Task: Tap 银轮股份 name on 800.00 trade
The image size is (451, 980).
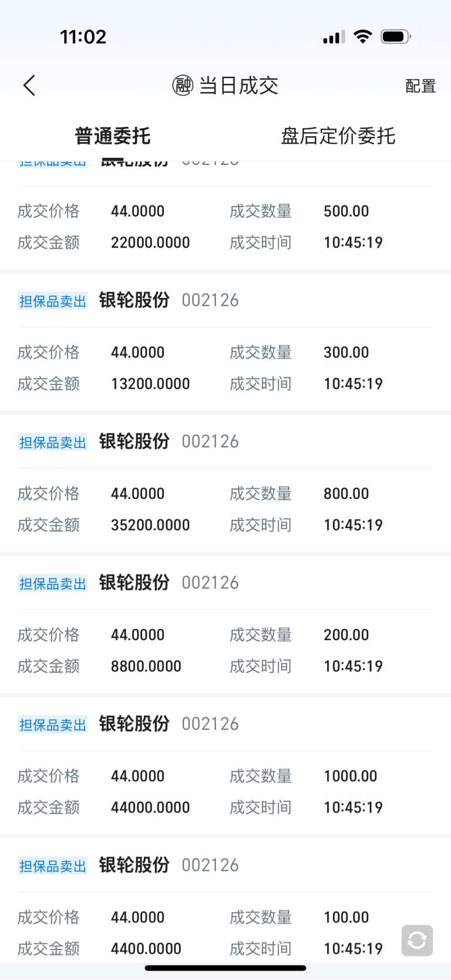Action: pyautogui.click(x=134, y=441)
